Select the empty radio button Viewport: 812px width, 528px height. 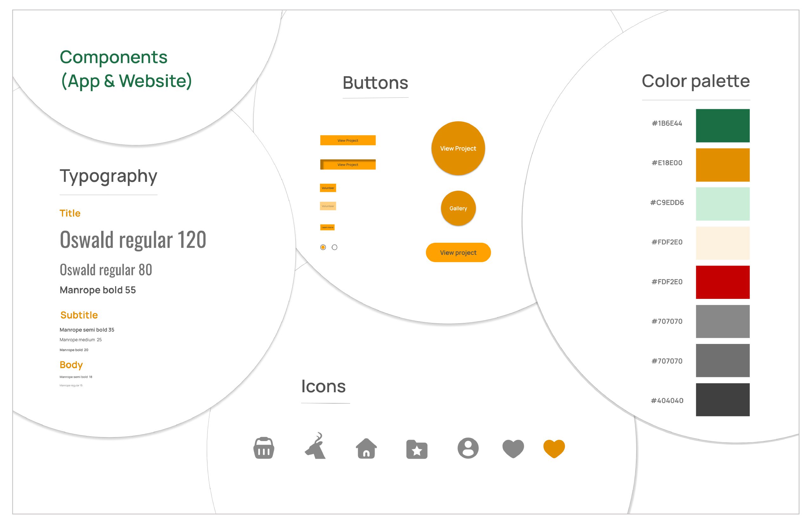[334, 247]
